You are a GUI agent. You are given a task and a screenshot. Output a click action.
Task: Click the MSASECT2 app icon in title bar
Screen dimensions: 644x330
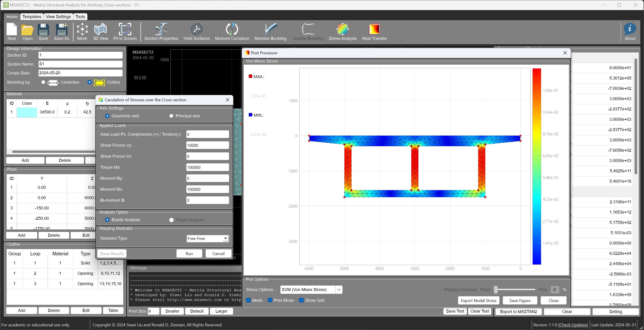(6, 5)
